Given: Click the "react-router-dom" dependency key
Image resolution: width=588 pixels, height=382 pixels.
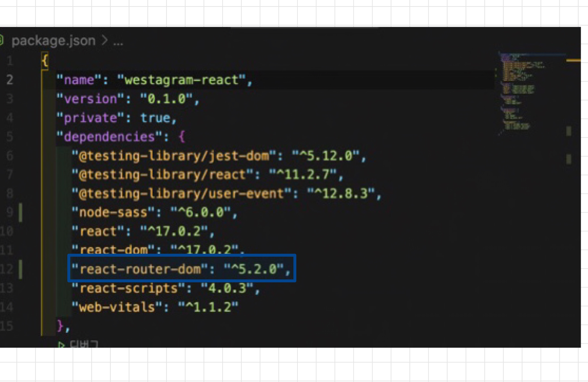Looking at the screenshot, I should [x=140, y=269].
